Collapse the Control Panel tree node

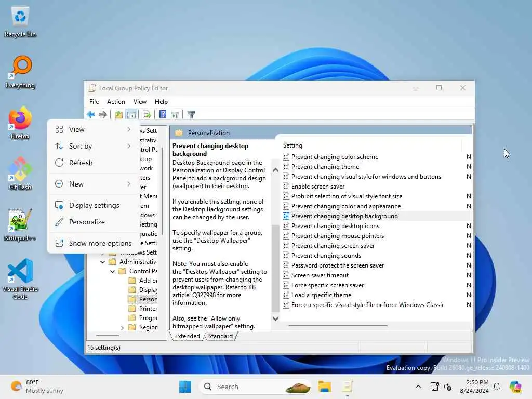tap(112, 271)
